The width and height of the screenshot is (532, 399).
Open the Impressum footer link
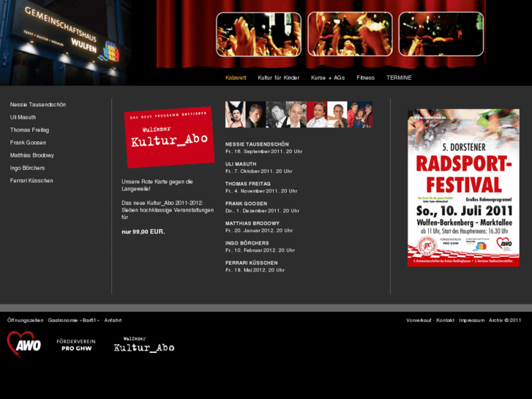tap(472, 320)
